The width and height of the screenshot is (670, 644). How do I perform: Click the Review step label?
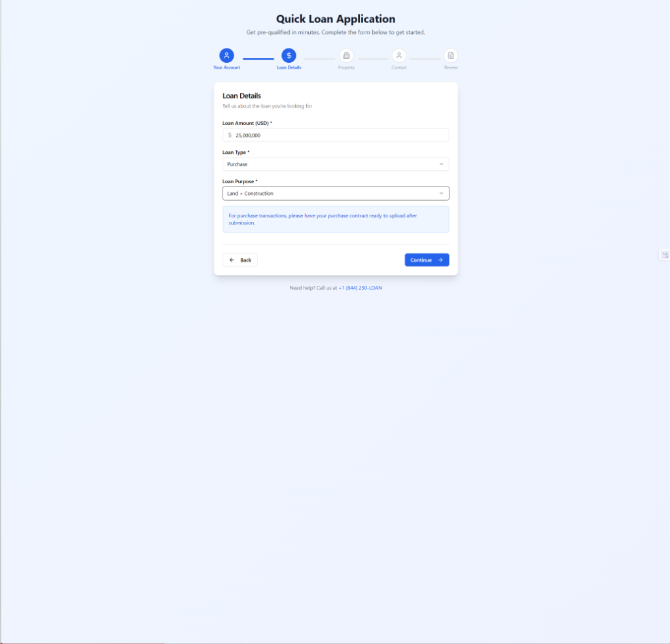(x=451, y=67)
